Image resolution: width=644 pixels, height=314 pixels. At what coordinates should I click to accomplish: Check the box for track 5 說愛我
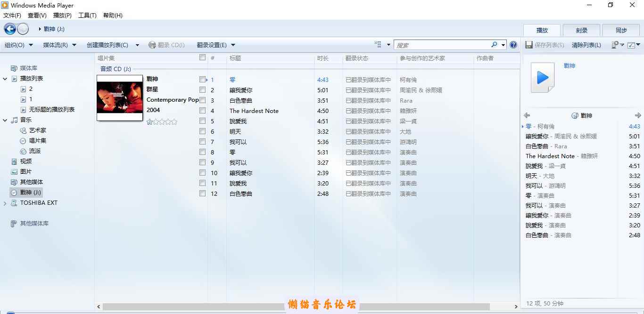click(x=203, y=121)
